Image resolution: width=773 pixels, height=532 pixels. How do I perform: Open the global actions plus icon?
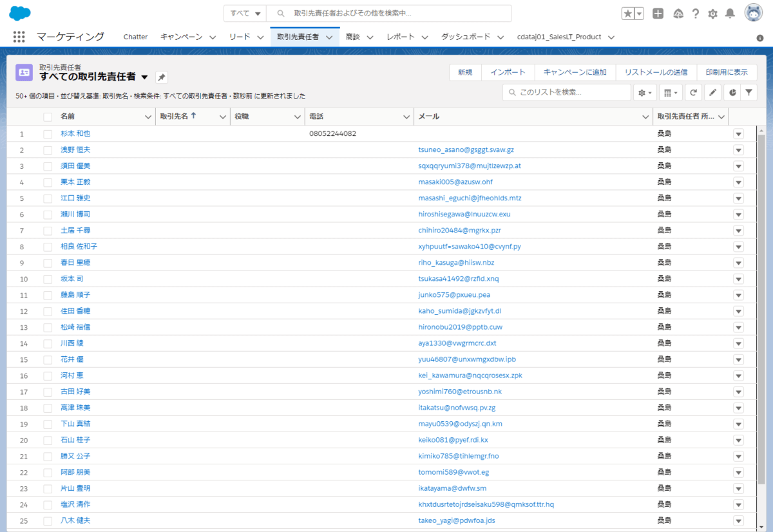click(658, 14)
